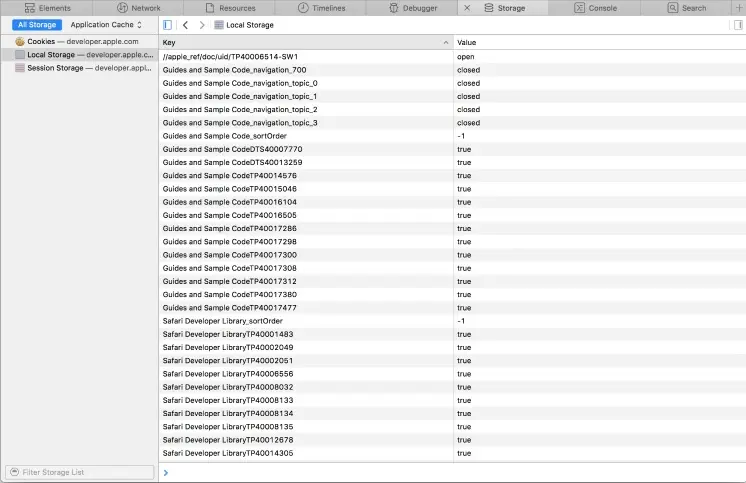
Task: Click the Key column sort arrow
Action: [x=446, y=42]
